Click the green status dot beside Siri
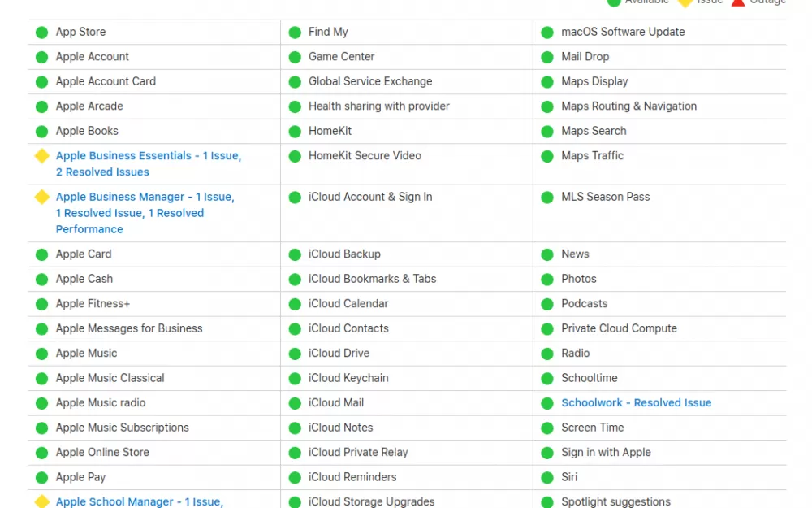The image size is (812, 508). pos(547,478)
